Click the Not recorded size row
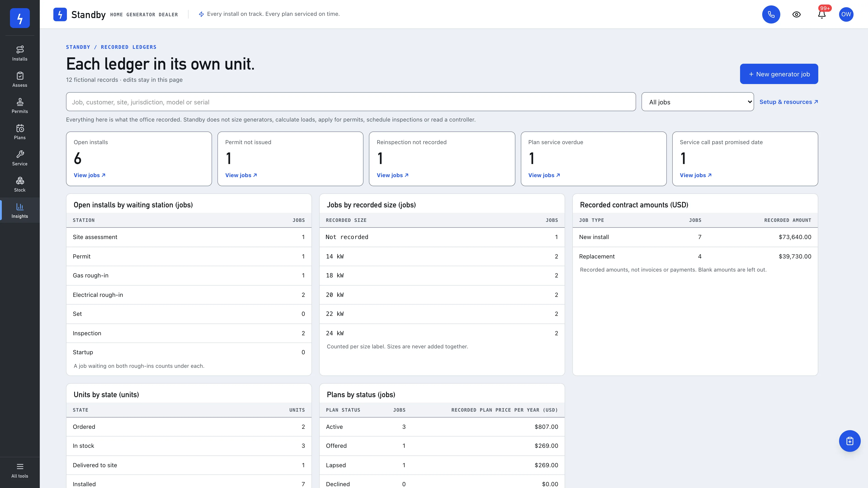 point(442,237)
